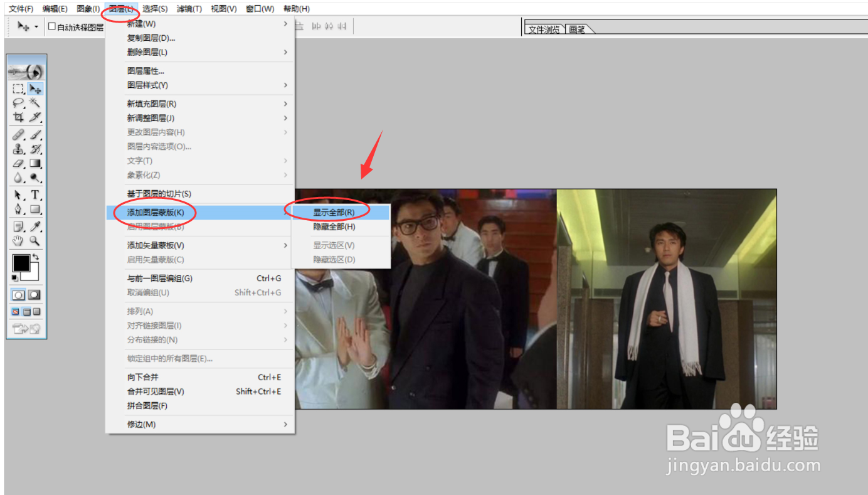Swap foreground and background colors
This screenshot has height=495, width=868.
pyautogui.click(x=36, y=257)
